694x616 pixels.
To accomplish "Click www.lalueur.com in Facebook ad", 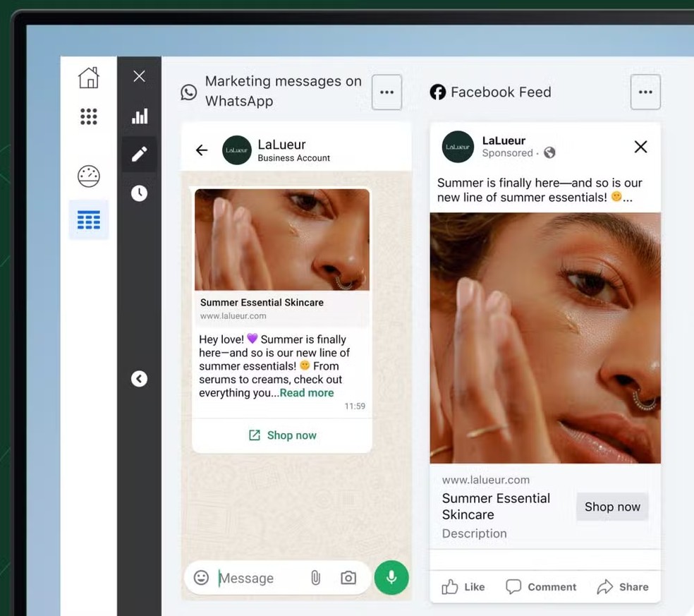I will (x=485, y=480).
